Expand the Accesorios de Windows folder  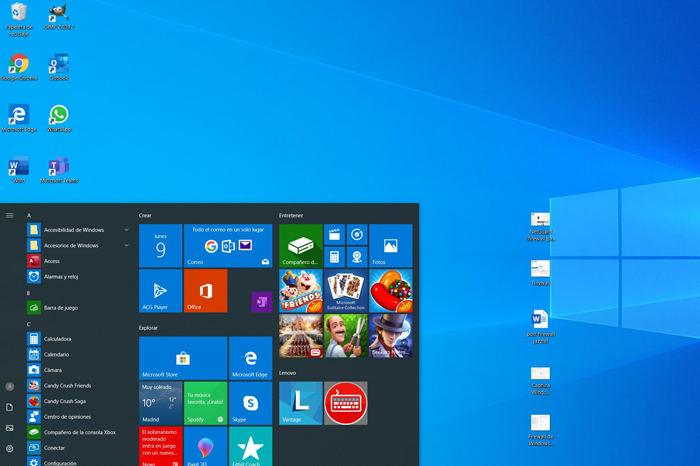(x=78, y=245)
